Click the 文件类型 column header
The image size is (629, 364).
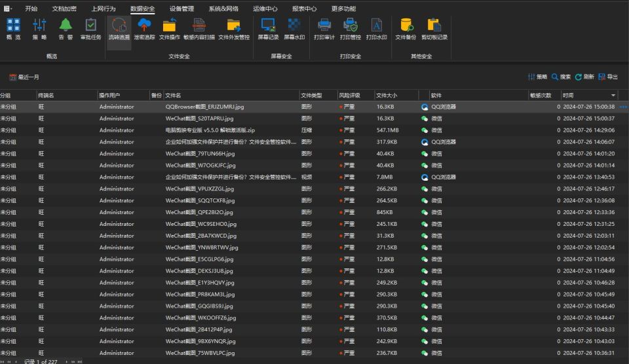(318, 96)
